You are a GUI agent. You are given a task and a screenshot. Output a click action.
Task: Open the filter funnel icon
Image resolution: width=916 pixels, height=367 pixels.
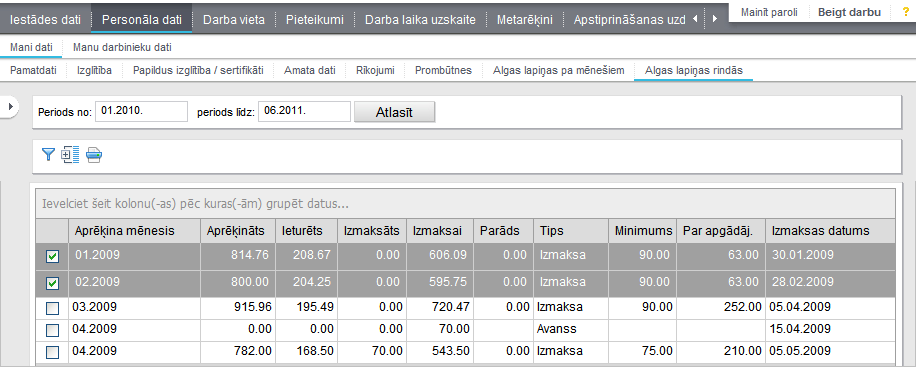[48, 155]
